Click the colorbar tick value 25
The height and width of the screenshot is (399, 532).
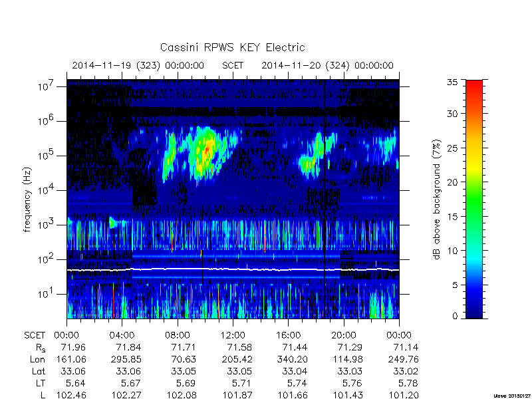click(452, 148)
